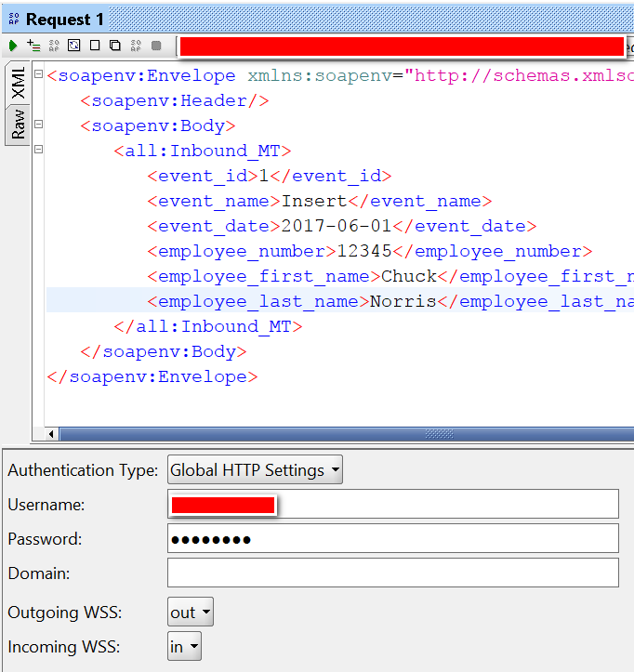
Task: Click the Request 1 title bar label
Action: (x=65, y=20)
